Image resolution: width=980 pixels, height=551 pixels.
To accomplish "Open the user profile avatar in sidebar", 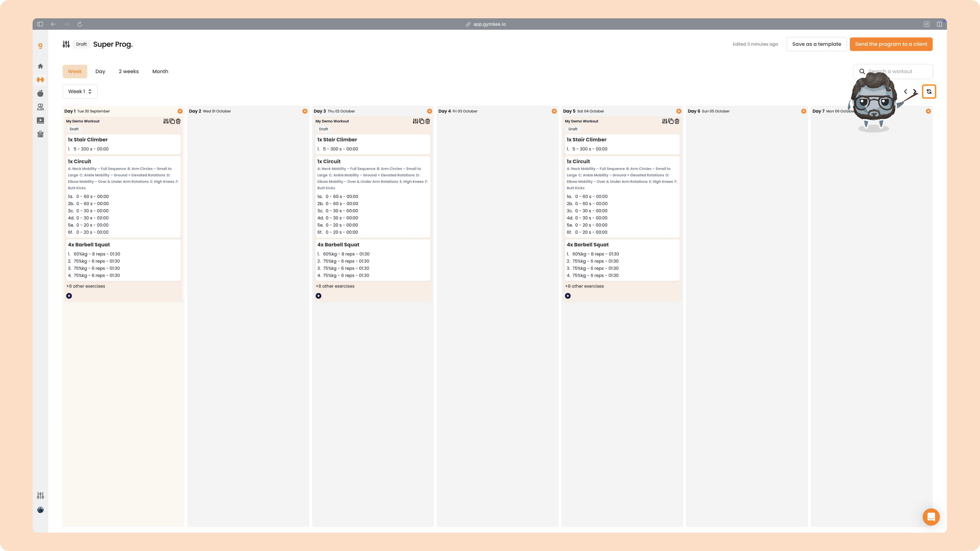I will click(x=40, y=510).
